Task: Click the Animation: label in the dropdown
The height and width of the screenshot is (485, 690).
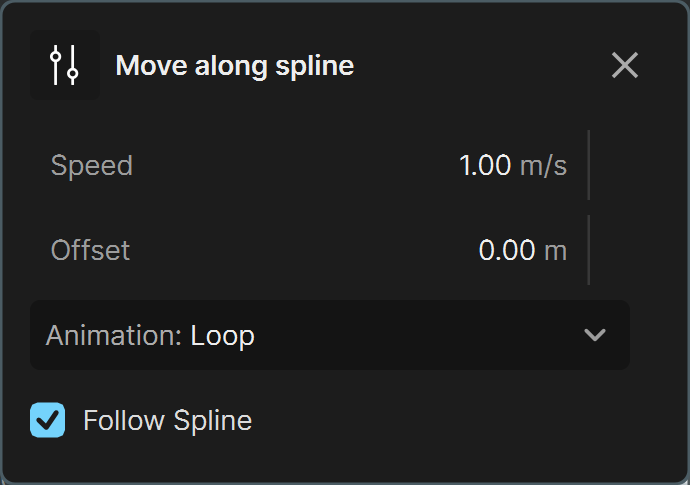Action: pos(114,335)
